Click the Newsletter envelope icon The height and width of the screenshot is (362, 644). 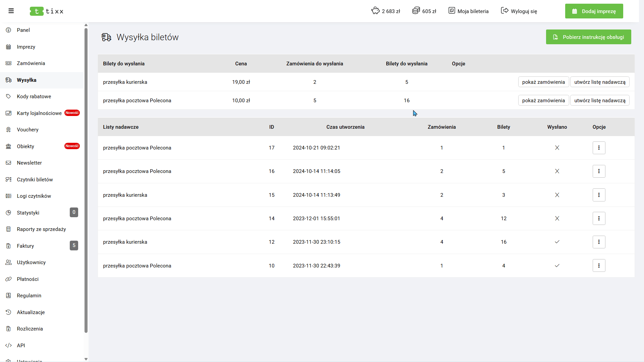[9, 163]
